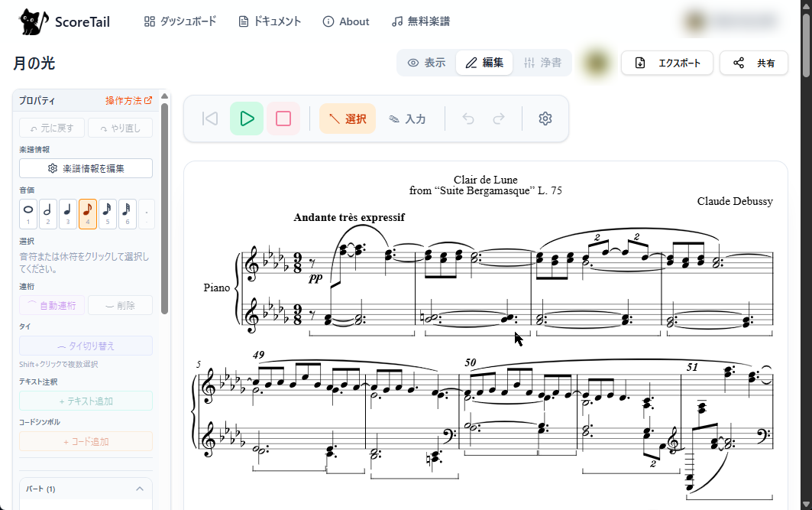Select thirty-second note duration
The height and width of the screenshot is (510, 812).
coord(127,213)
